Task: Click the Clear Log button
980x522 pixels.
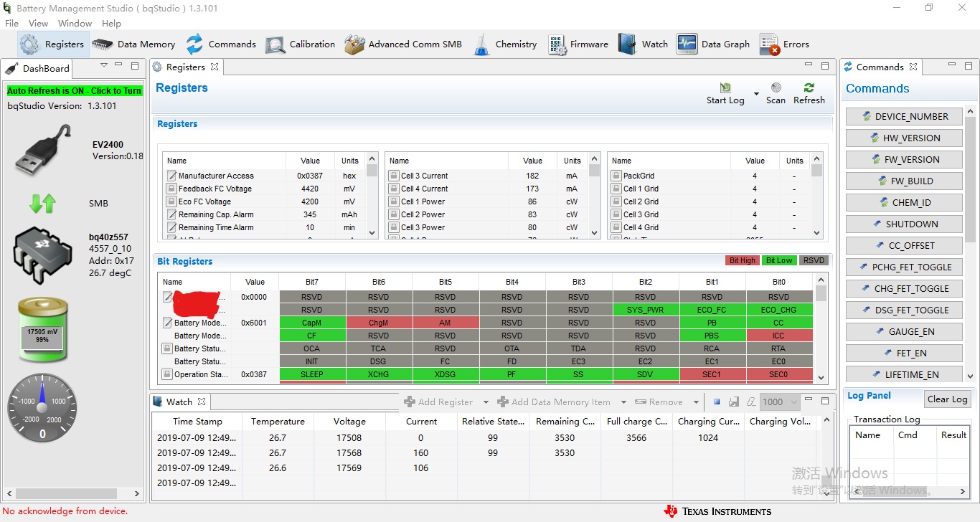Action: coord(947,399)
